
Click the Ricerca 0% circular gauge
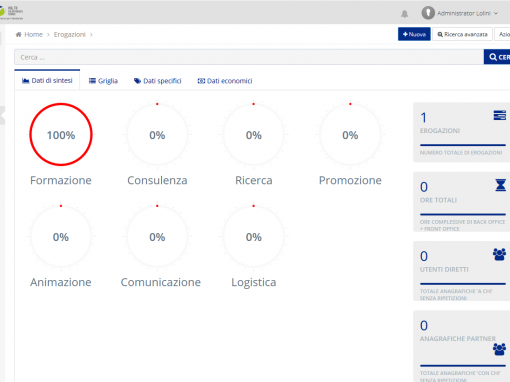click(254, 135)
